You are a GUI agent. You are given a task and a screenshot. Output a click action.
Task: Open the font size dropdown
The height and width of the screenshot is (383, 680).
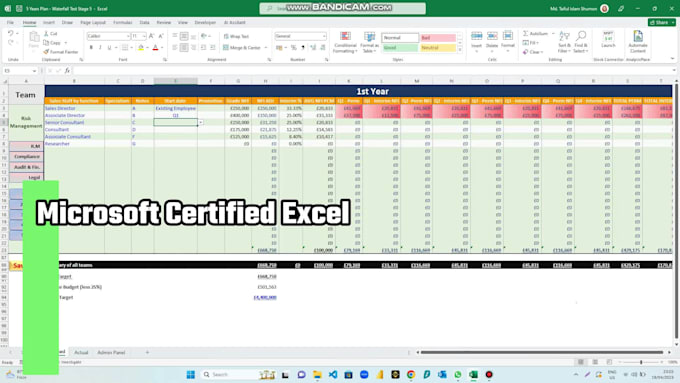click(x=144, y=36)
